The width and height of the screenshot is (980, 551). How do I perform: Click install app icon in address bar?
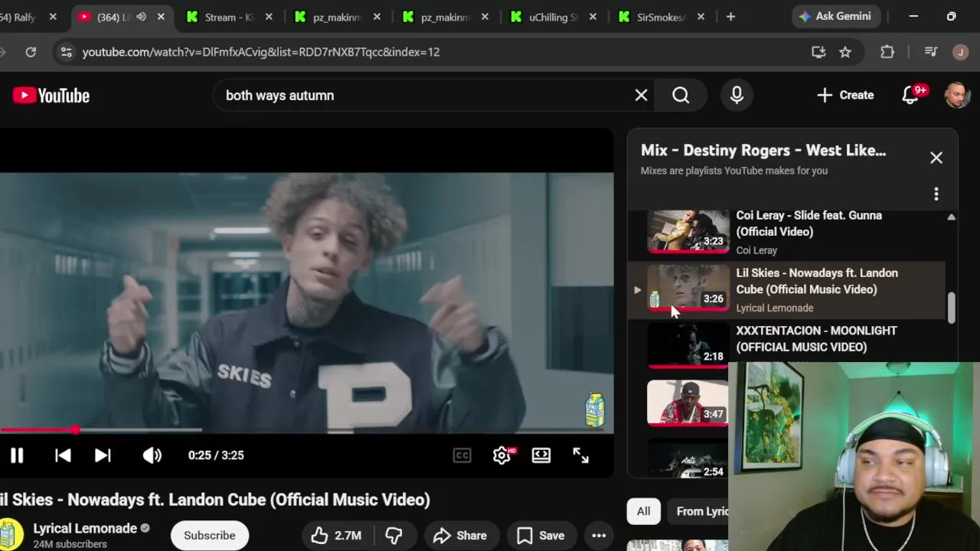818,52
